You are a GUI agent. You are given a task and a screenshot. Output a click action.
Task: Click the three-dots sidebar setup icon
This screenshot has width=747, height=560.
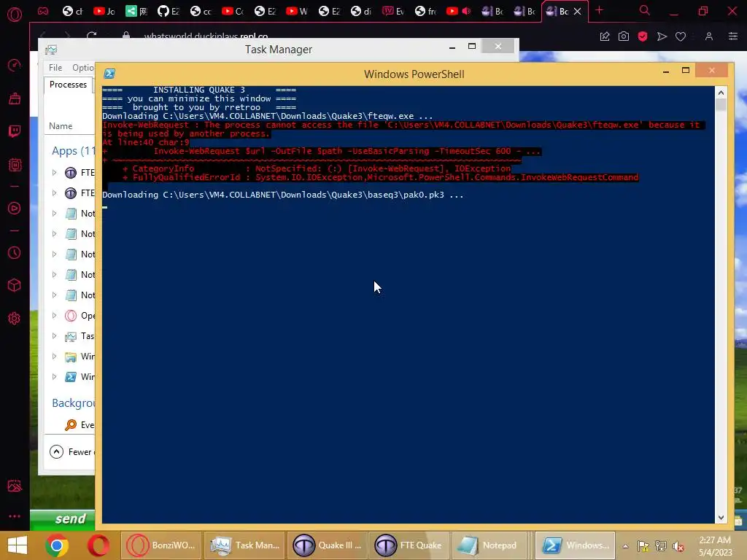pyautogui.click(x=15, y=516)
